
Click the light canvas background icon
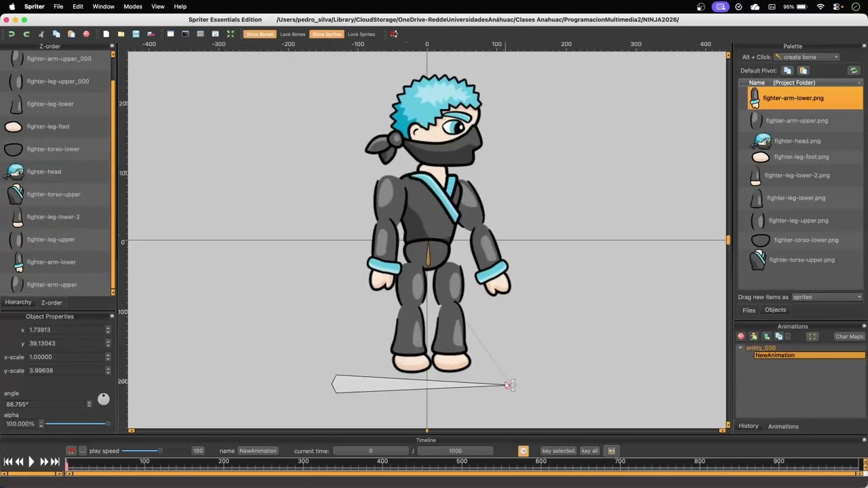point(170,34)
